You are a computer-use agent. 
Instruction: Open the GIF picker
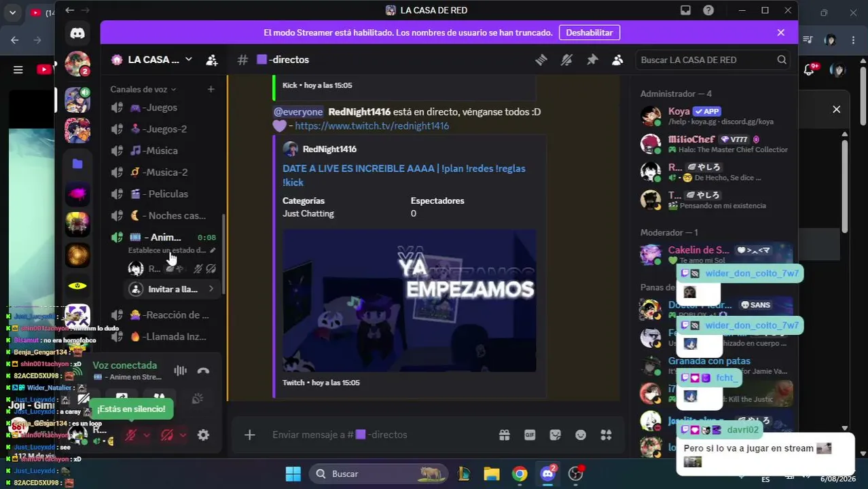pyautogui.click(x=530, y=435)
